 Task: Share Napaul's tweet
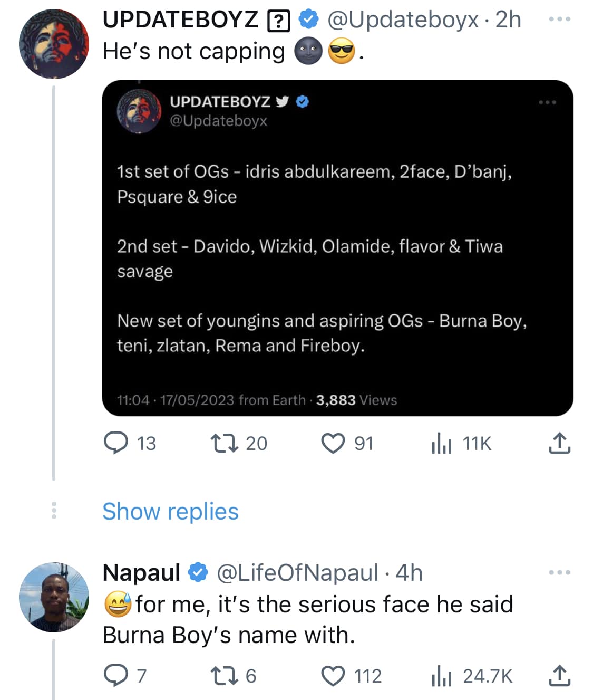[559, 676]
